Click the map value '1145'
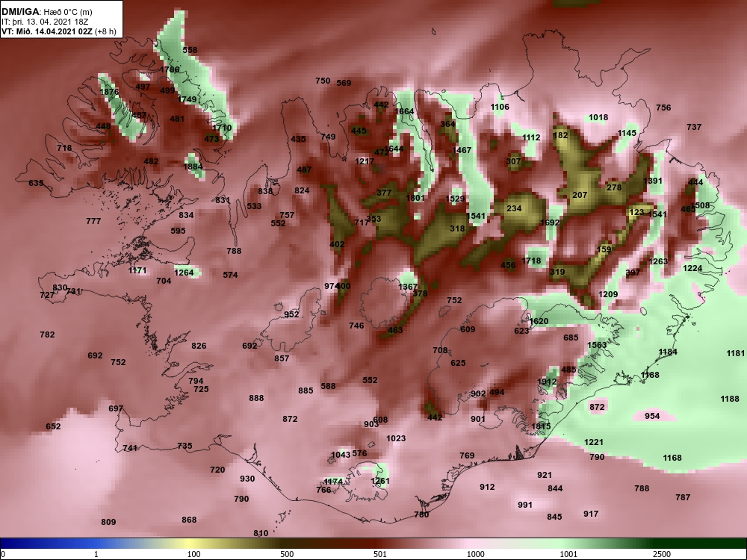Image resolution: width=747 pixels, height=560 pixels. (627, 133)
